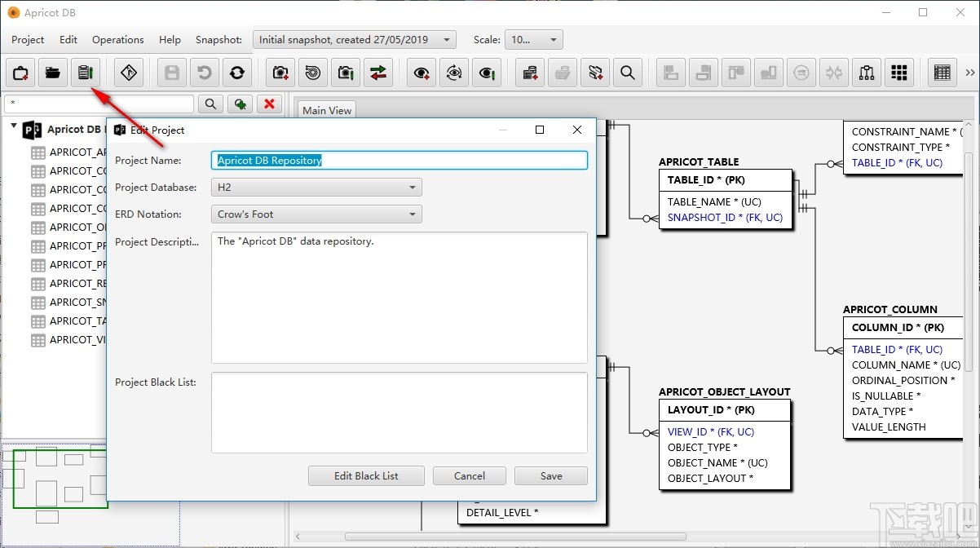Click the entity filter magnifier button
The width and height of the screenshot is (980, 548).
(x=210, y=104)
